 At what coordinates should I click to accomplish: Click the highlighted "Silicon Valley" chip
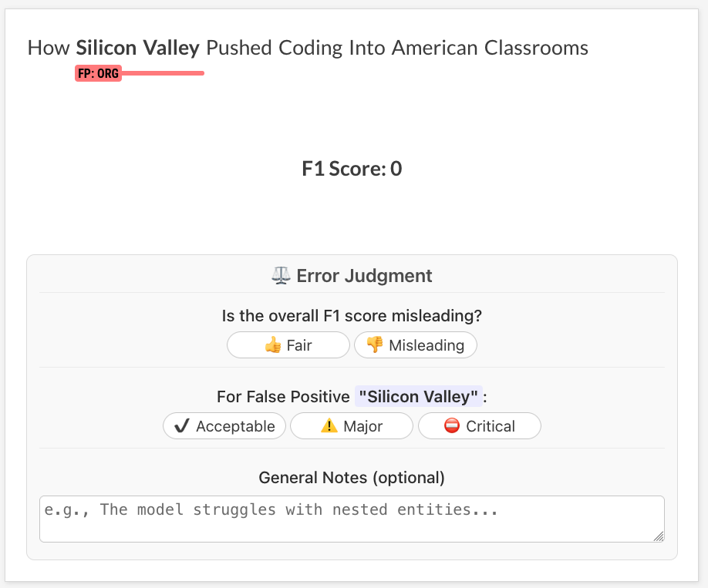(x=419, y=397)
